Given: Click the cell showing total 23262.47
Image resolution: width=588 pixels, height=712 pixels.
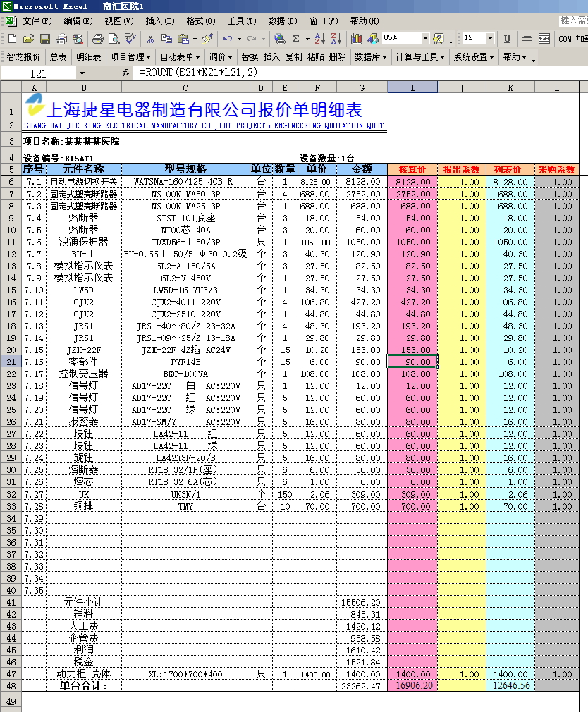Looking at the screenshot, I should click(362, 686).
